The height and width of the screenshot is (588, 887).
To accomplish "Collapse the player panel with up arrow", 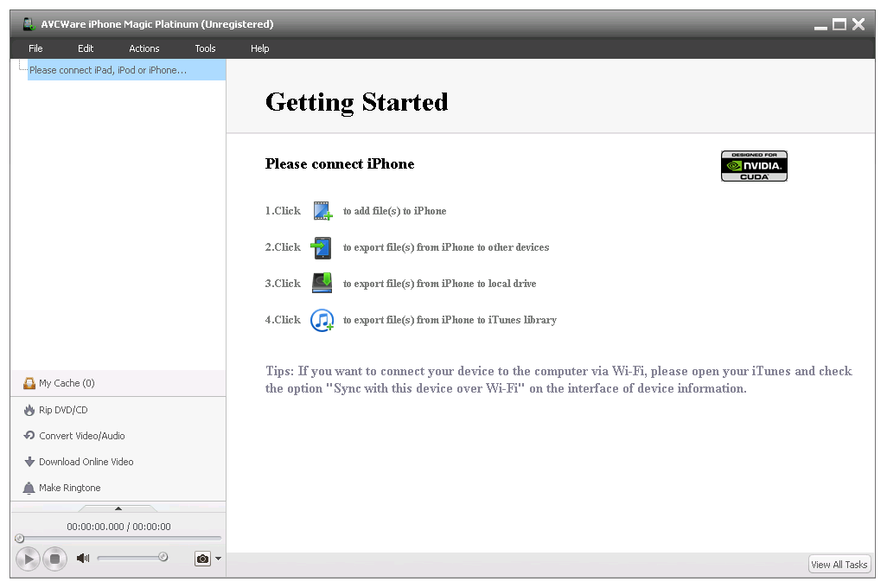I will coord(118,508).
